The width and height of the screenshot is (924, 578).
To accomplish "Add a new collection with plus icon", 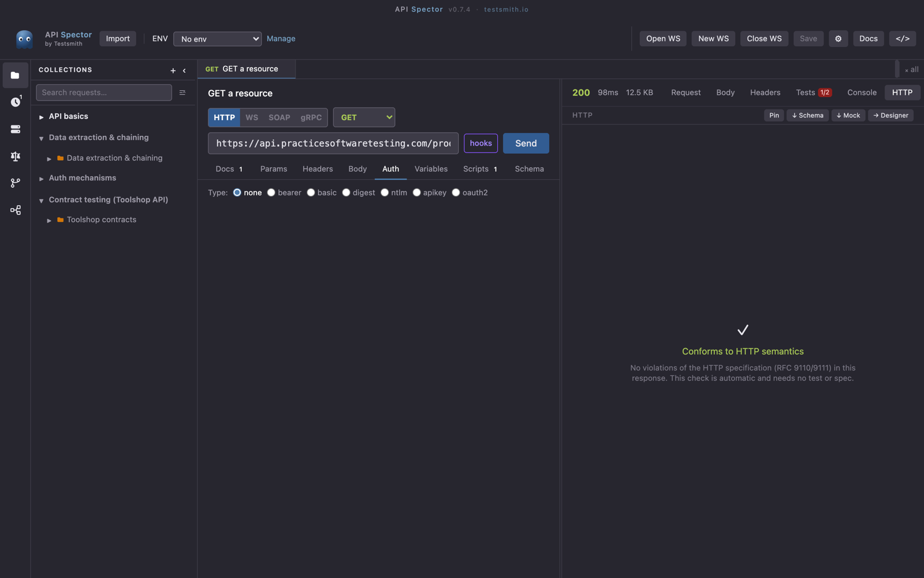I will 173,71.
